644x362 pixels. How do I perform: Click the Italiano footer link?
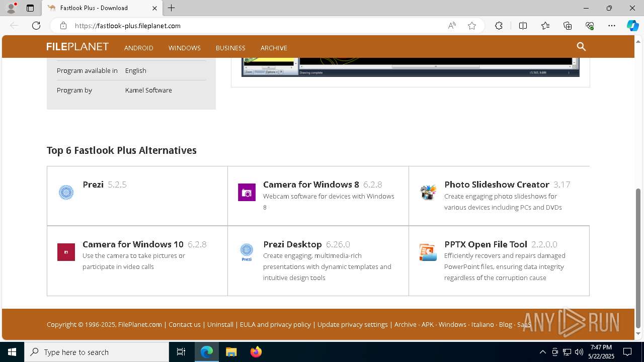tap(482, 325)
